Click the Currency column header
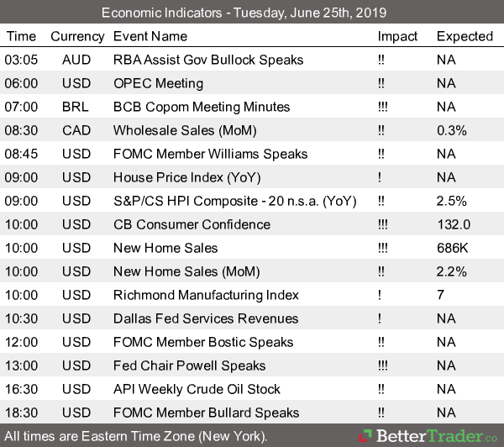The width and height of the screenshot is (504, 447). (x=77, y=36)
